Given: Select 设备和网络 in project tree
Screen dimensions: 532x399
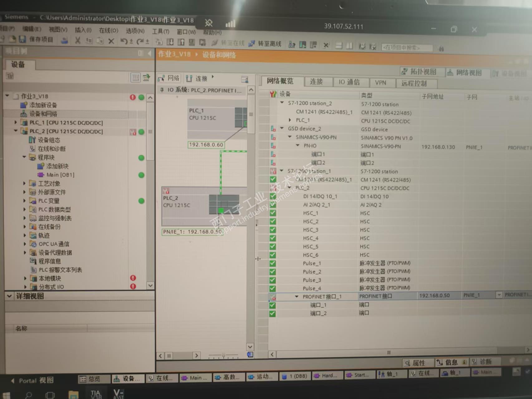Looking at the screenshot, I should (43, 114).
